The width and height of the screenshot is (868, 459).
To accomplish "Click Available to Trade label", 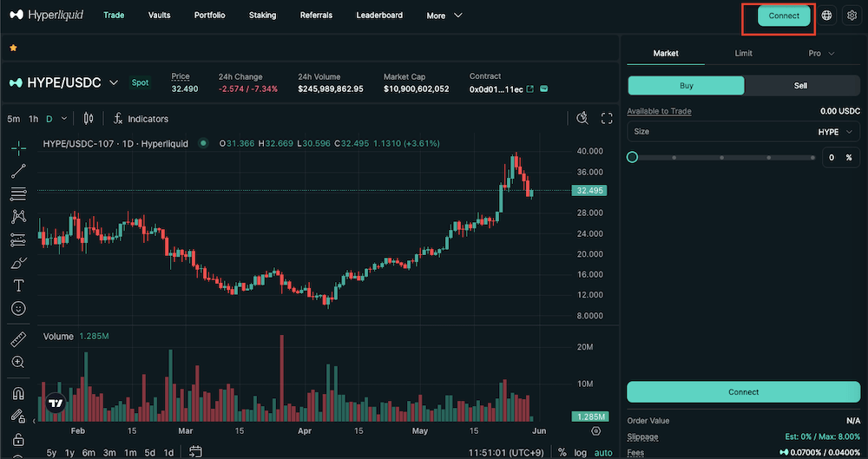I will click(x=659, y=111).
